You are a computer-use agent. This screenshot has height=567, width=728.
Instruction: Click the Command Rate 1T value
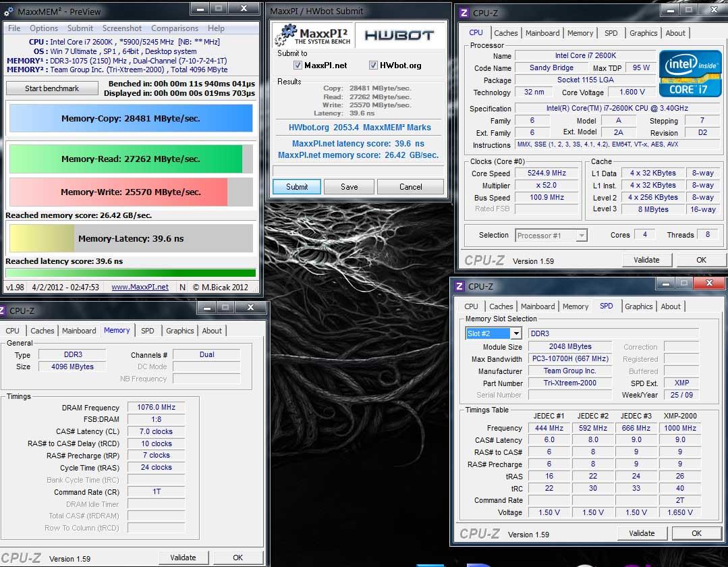(156, 492)
